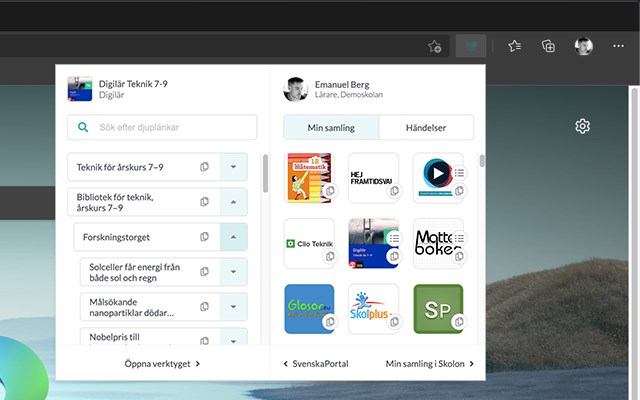Copy link on the Matteboken tile
Screen dimensions: 640x400
pyautogui.click(x=459, y=256)
